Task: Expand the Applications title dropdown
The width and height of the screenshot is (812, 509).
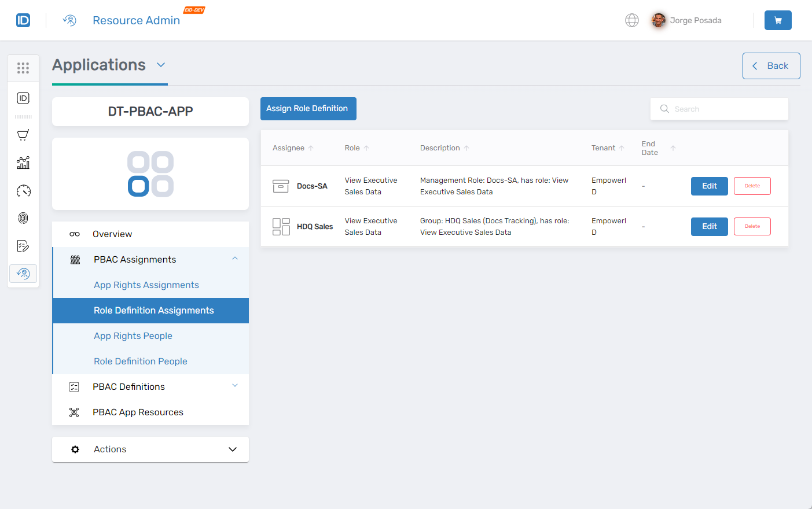Action: (161, 65)
